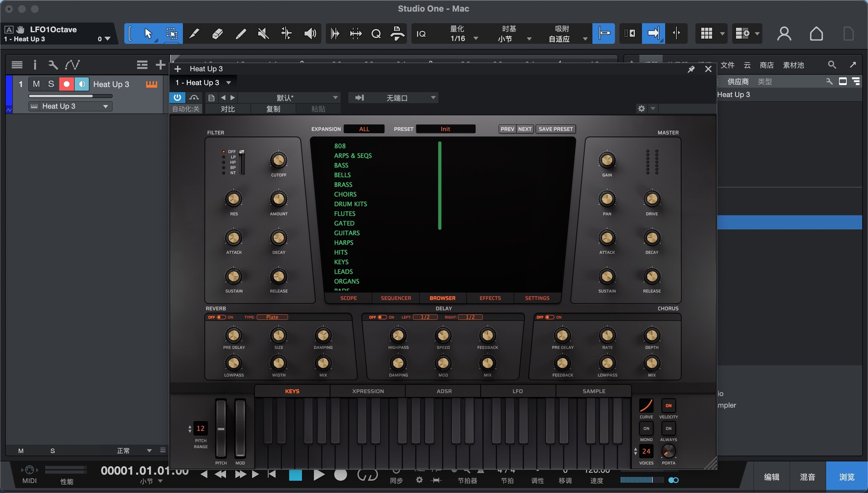
Task: Open the 无端口 MIDI port dropdown
Action: point(393,98)
